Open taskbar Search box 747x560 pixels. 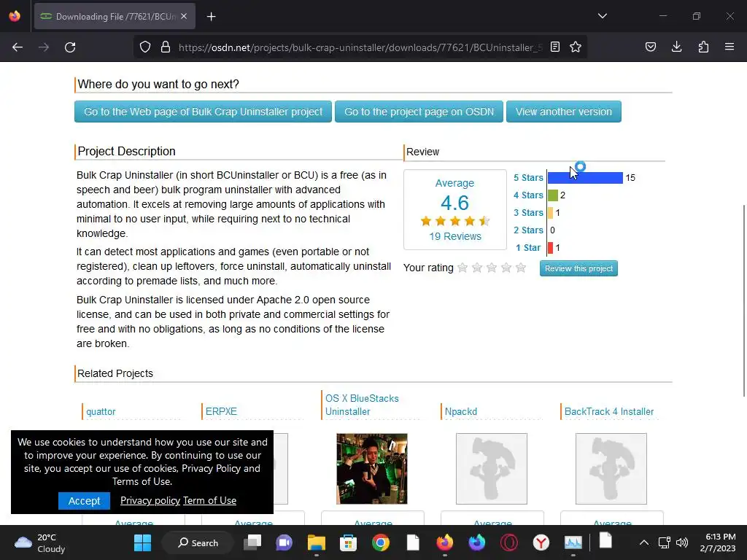pos(198,542)
